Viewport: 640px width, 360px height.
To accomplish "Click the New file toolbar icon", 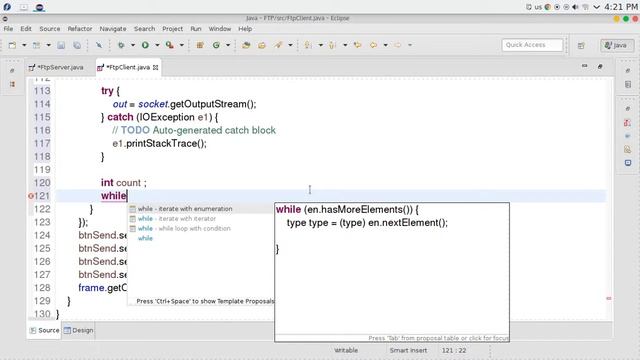I will point(12,45).
